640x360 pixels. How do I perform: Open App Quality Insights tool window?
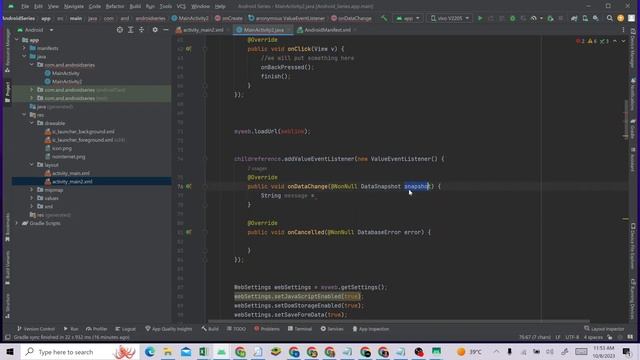point(169,329)
